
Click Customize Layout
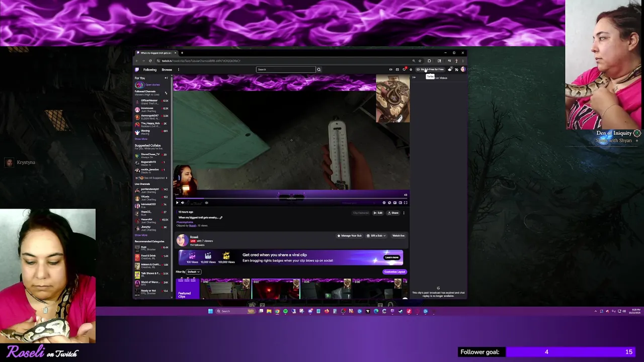coord(394,272)
